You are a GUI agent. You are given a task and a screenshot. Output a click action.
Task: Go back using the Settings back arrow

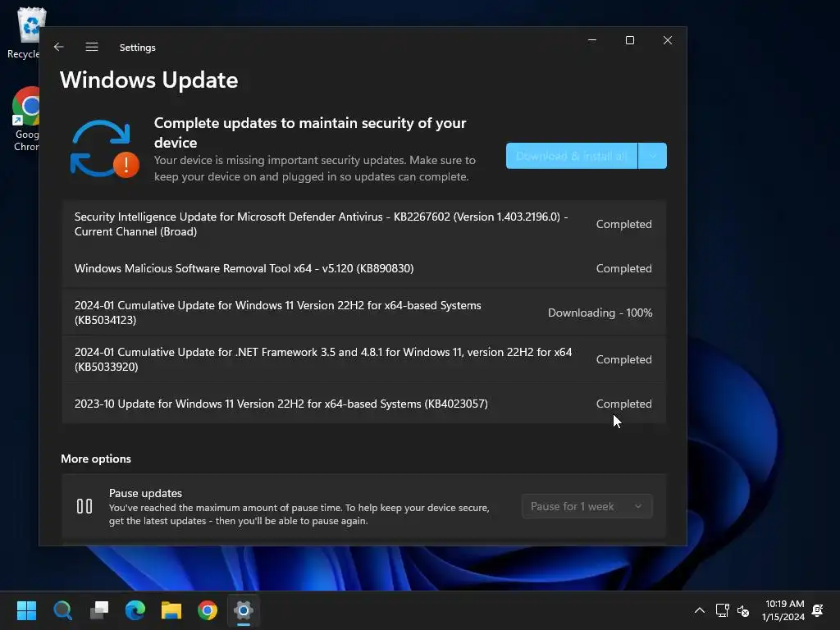(x=59, y=47)
